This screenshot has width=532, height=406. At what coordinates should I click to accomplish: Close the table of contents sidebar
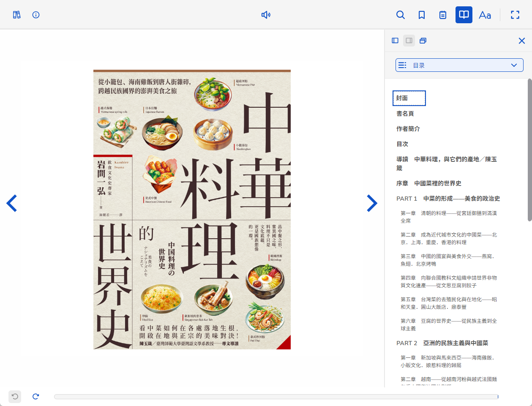[x=521, y=41]
